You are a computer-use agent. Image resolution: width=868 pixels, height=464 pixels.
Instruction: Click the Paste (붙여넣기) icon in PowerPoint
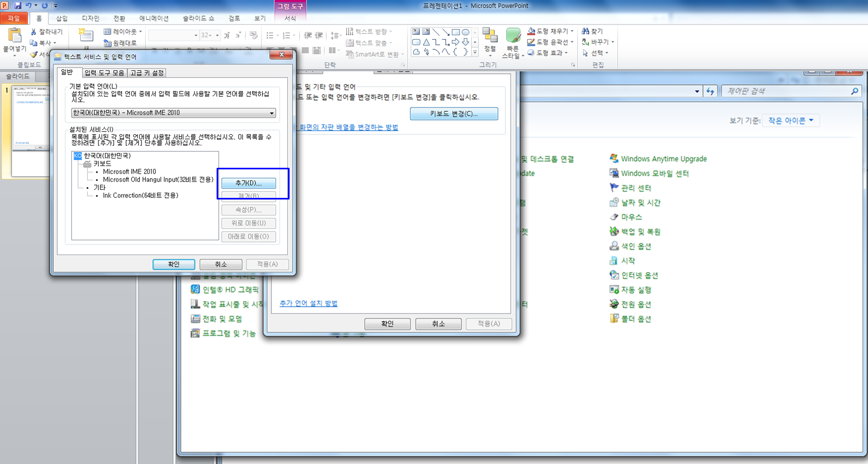(15, 35)
